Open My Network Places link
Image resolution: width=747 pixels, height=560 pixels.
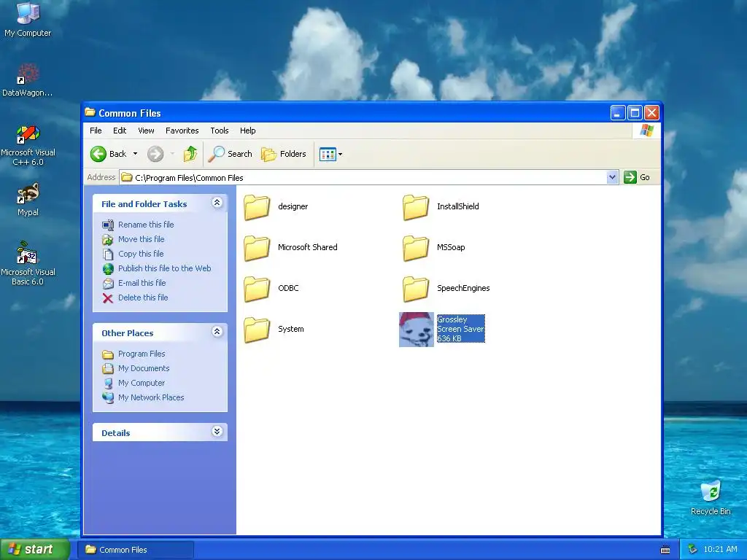pos(151,397)
